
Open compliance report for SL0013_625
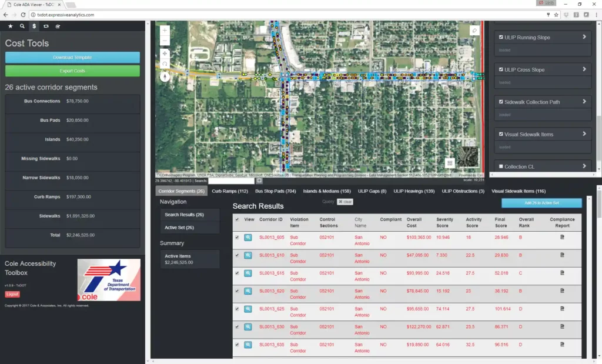click(x=562, y=309)
